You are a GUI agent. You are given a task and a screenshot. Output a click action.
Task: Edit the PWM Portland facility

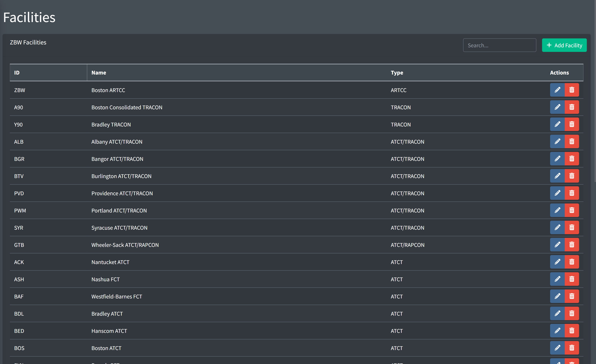pos(557,210)
